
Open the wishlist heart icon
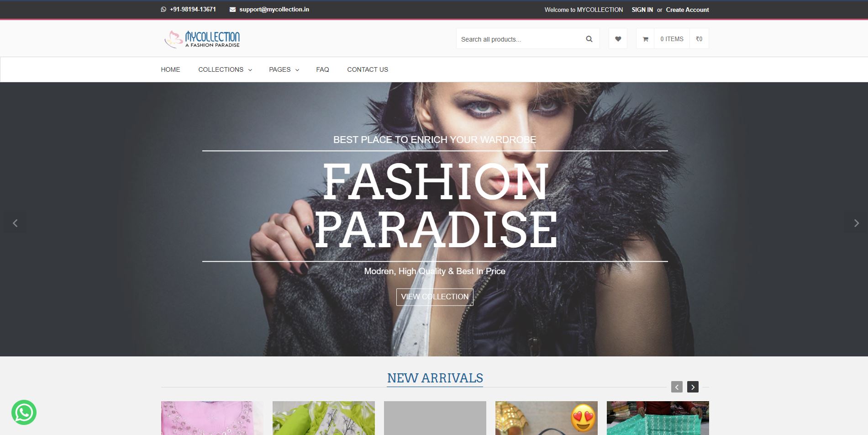[x=618, y=39]
